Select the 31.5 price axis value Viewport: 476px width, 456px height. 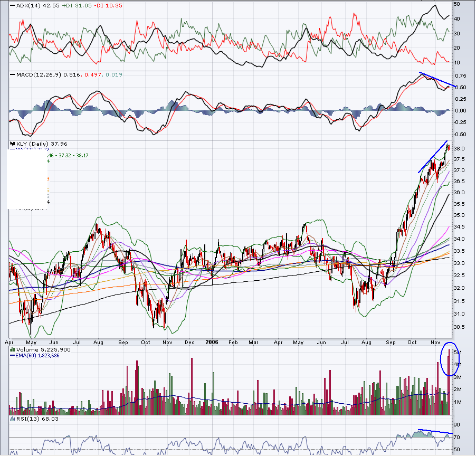point(459,301)
